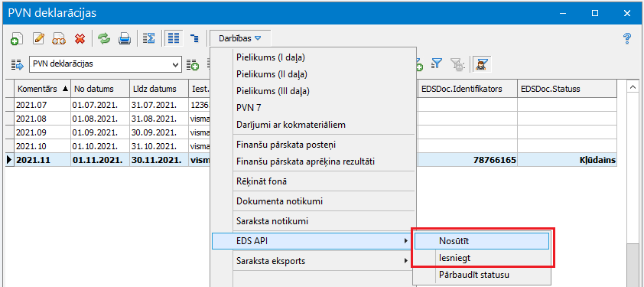Viewport: 644px width, 287px height.
Task: Expand the Saraksta eksports submenu
Action: pos(314,261)
